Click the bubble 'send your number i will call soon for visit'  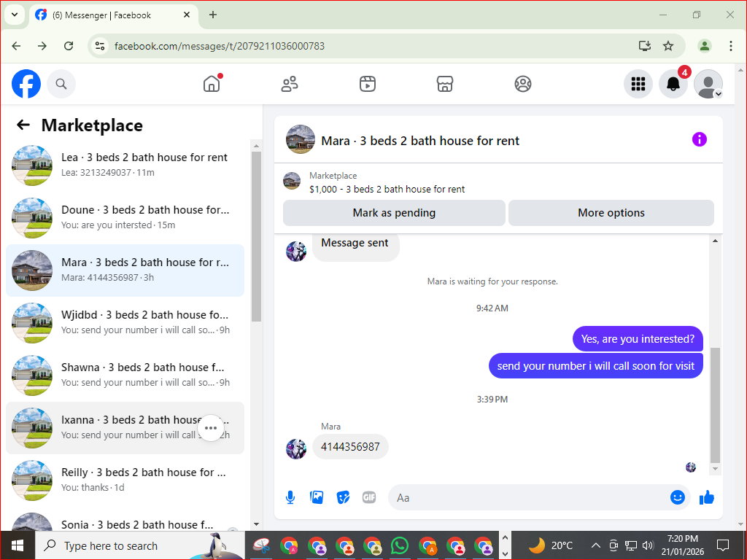tap(595, 366)
